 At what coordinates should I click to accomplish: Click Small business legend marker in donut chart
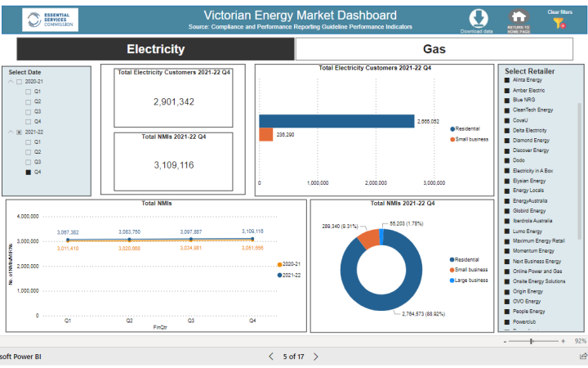tap(452, 270)
